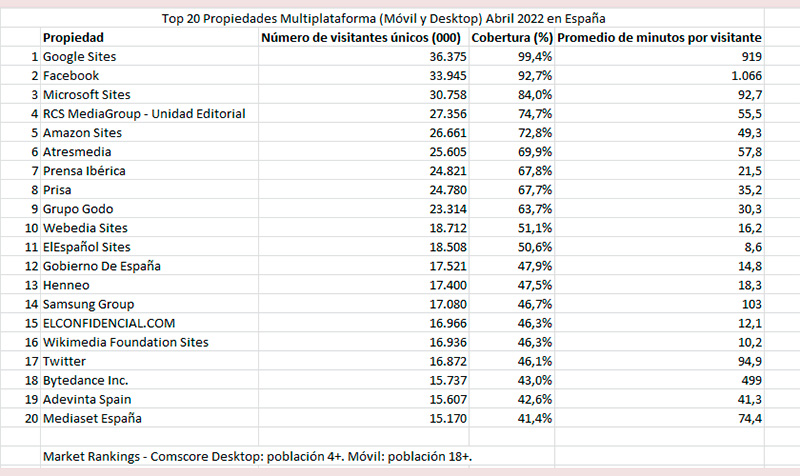This screenshot has width=800, height=476.
Task: Click the visitors value '23.314'
Action: pyautogui.click(x=447, y=209)
